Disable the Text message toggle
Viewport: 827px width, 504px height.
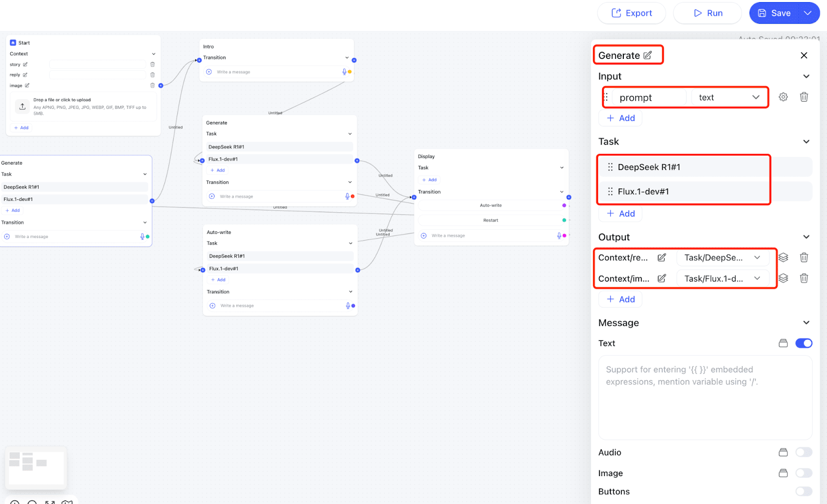804,343
